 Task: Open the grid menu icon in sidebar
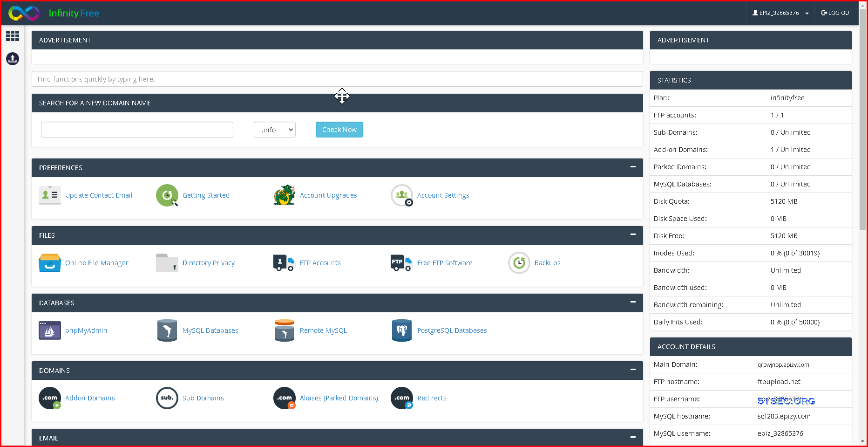pos(13,36)
